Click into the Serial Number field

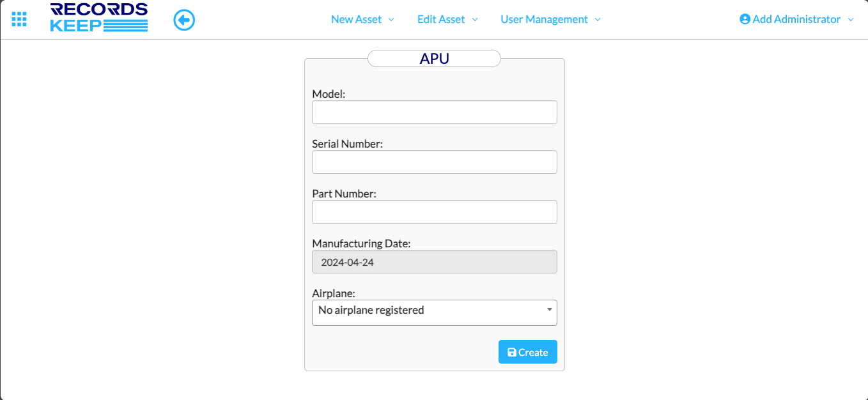(434, 162)
